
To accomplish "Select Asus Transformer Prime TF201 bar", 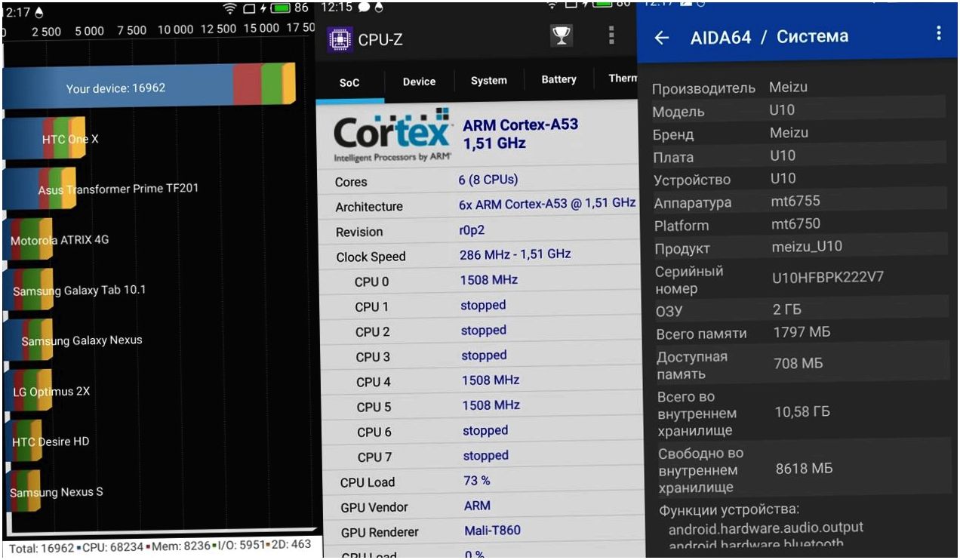I will coord(39,189).
